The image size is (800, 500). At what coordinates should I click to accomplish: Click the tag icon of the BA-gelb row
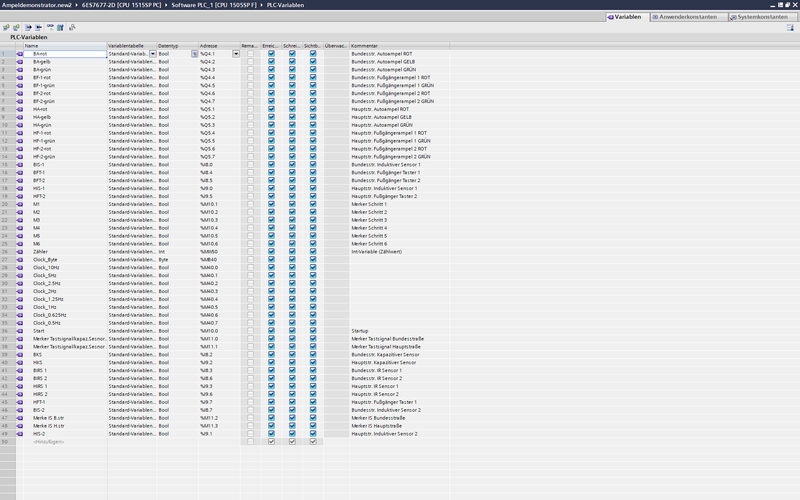19,62
